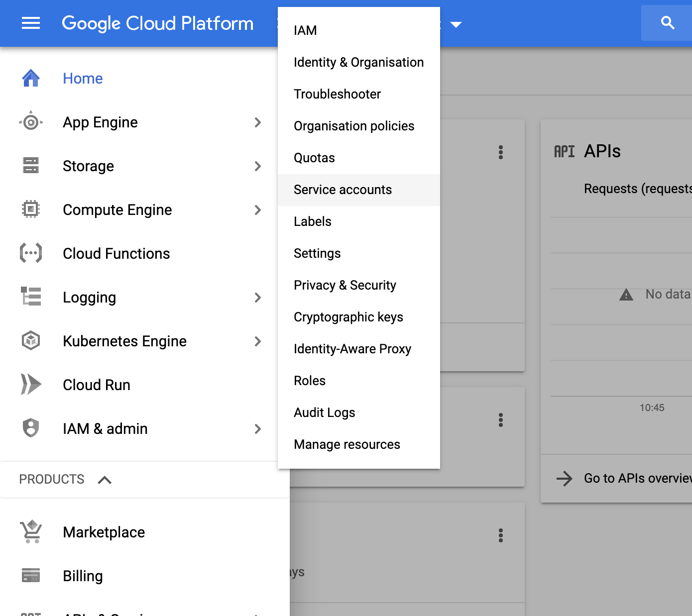Open Storage from the sidebar
Image resolution: width=692 pixels, height=616 pixels.
point(88,166)
